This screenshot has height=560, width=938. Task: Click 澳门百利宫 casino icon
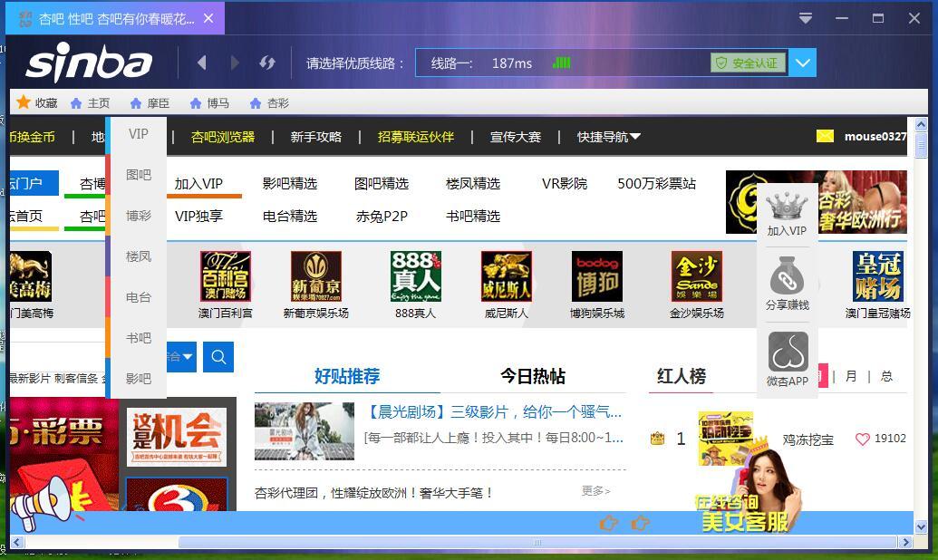(x=226, y=276)
